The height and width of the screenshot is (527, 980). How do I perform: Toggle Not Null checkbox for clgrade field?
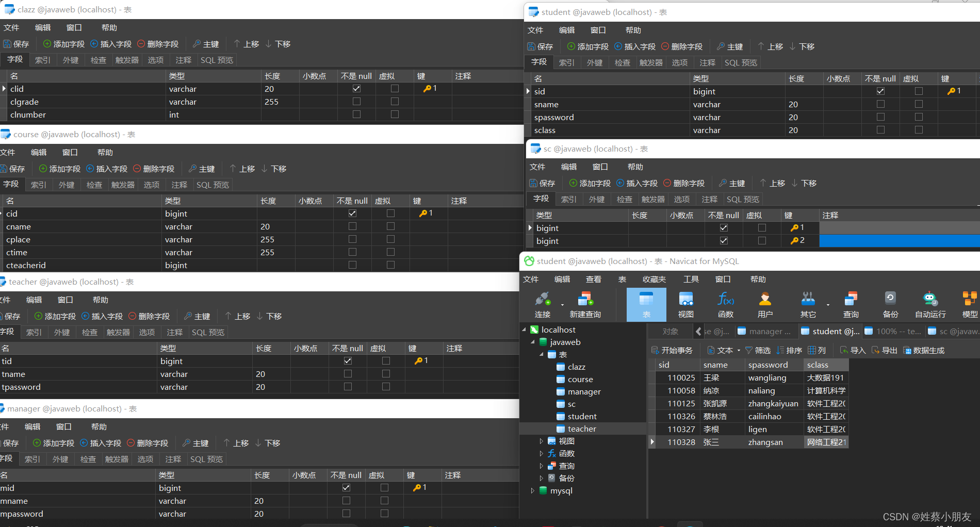[356, 102]
